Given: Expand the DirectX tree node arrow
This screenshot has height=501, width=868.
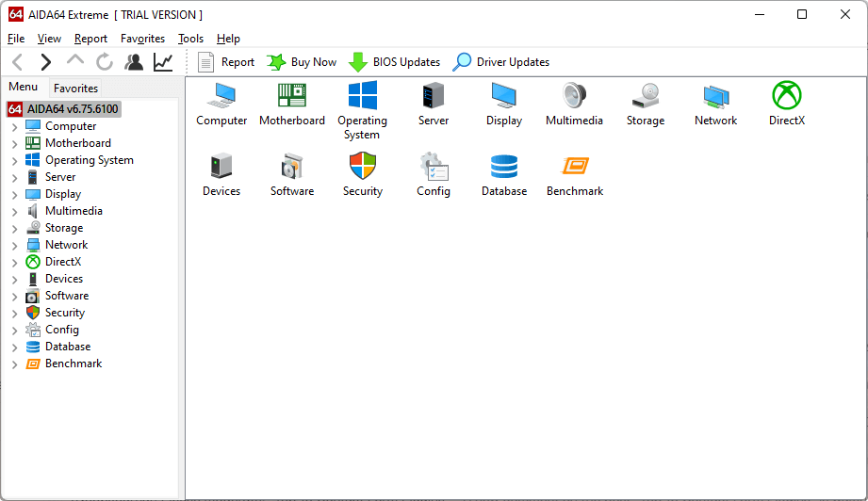Looking at the screenshot, I should tap(15, 263).
